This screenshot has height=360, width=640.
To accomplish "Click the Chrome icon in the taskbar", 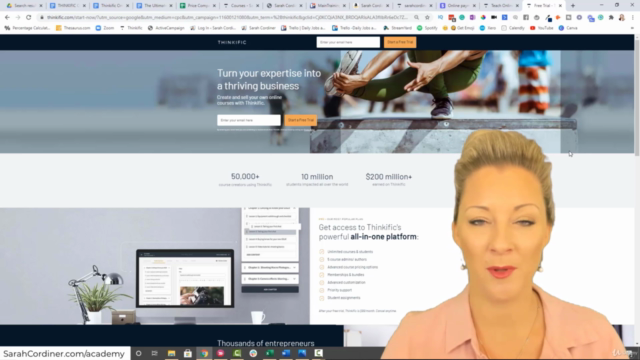I will (x=204, y=353).
